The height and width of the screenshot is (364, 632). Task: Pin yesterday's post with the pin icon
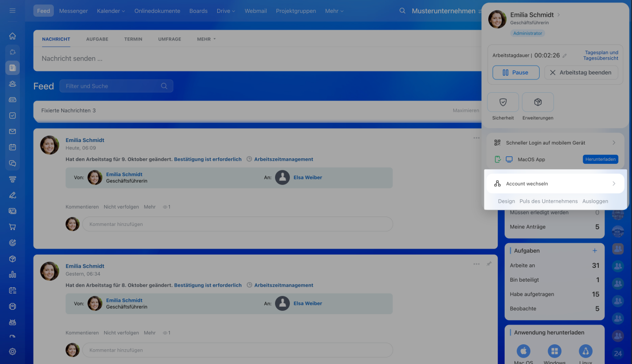[x=489, y=264]
